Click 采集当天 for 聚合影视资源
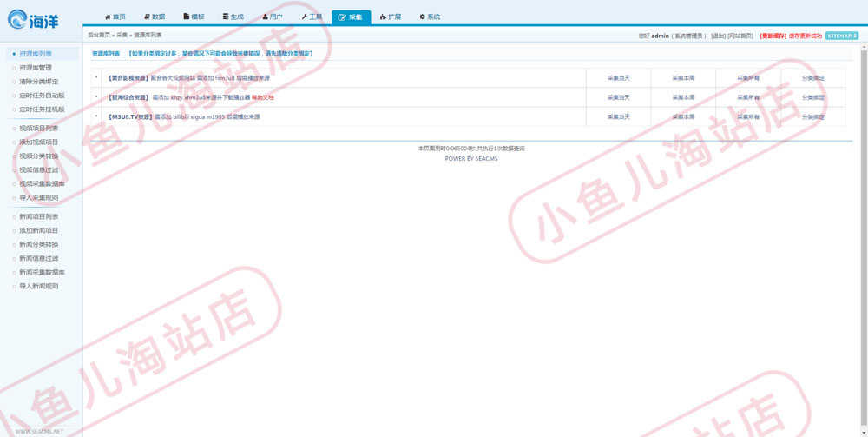The height and width of the screenshot is (437, 868). 618,78
